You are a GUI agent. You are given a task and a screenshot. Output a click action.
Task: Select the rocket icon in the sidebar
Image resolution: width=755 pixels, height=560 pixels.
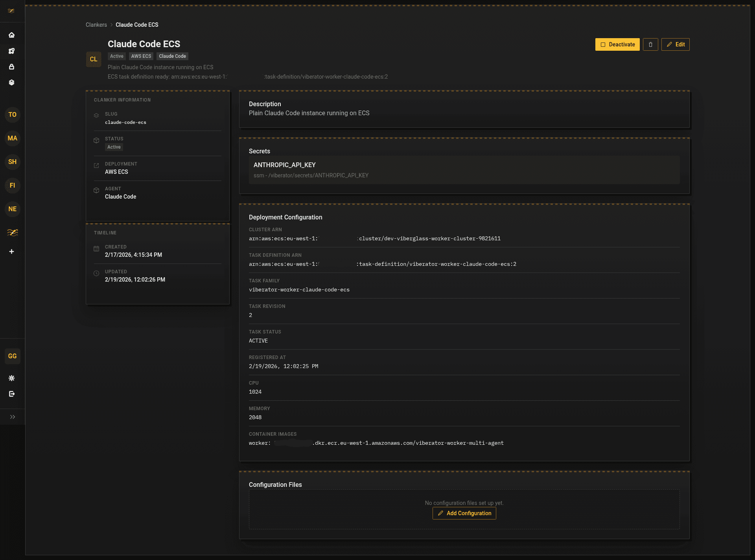point(12,51)
